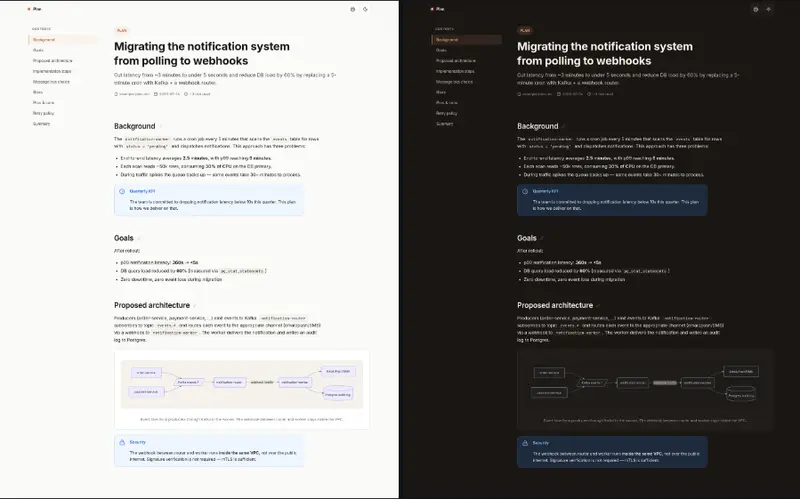Click the calendar date icon under the dark title
Viewport: 800px width, 499px height.
point(559,94)
